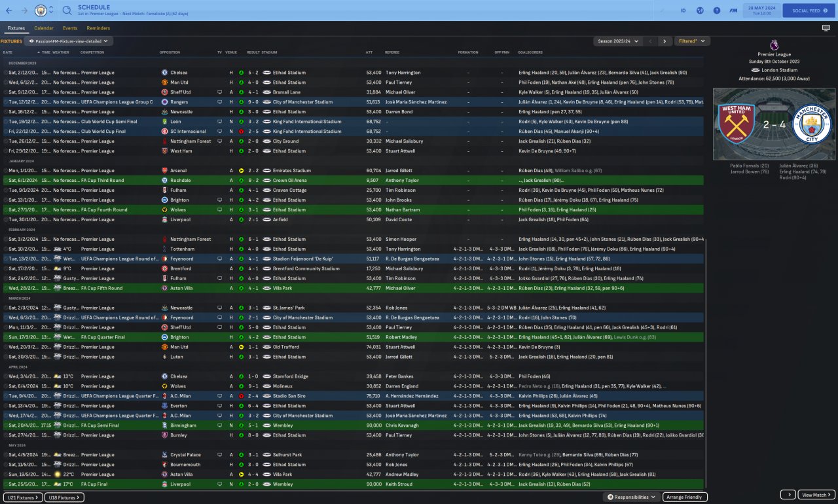The width and height of the screenshot is (838, 504).
Task: Open the search magnifier icon
Action: (67, 10)
